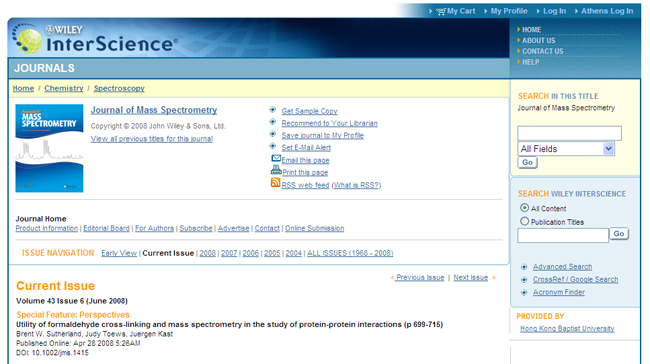This screenshot has height=364, width=650.
Task: Select the Publication Titles radio button
Action: pyautogui.click(x=524, y=221)
